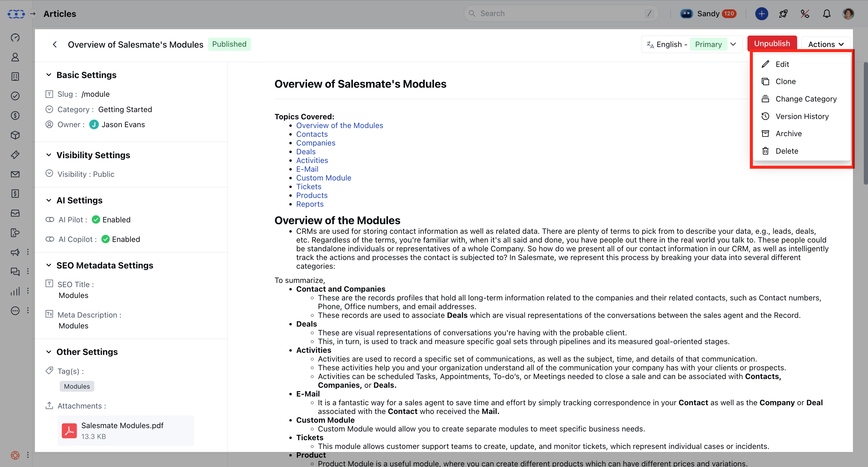868x467 pixels.
Task: Follow the Overview of the Modules link
Action: 339,125
